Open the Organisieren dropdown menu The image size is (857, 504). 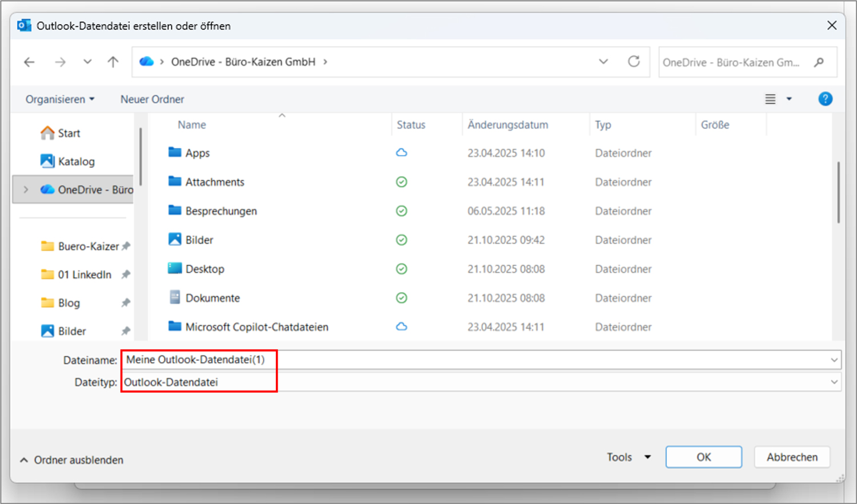click(x=59, y=99)
